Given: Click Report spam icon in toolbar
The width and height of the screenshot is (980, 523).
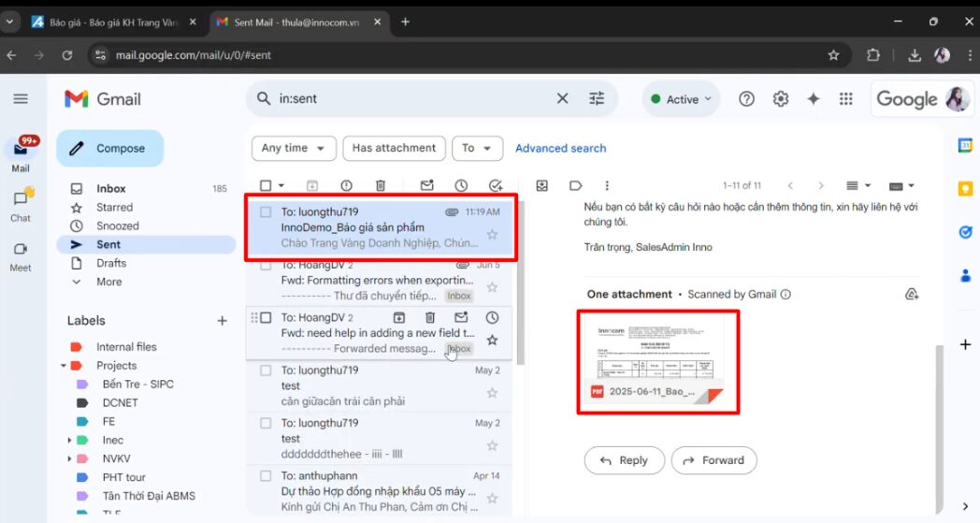Looking at the screenshot, I should click(346, 185).
